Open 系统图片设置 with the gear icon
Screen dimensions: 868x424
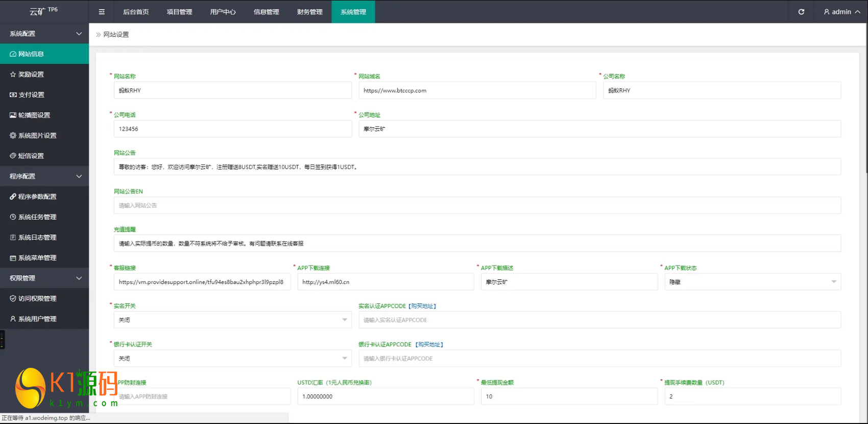[37, 135]
